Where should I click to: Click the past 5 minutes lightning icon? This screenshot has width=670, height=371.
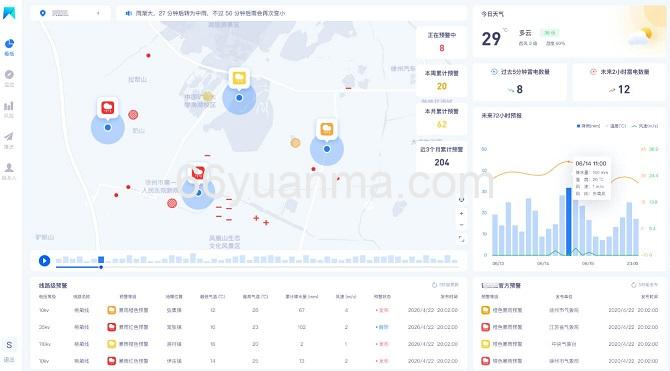(494, 72)
